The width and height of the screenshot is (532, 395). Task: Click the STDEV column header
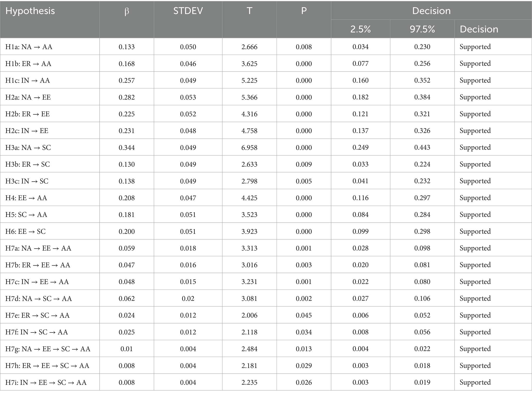[x=188, y=11]
